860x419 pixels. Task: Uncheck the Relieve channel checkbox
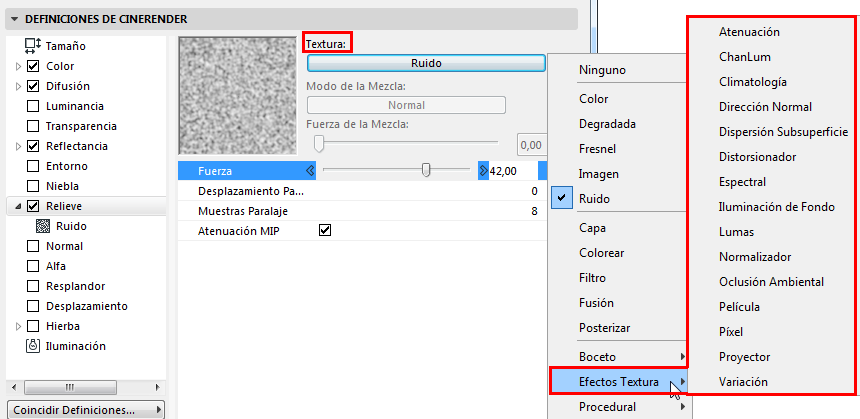click(x=33, y=206)
